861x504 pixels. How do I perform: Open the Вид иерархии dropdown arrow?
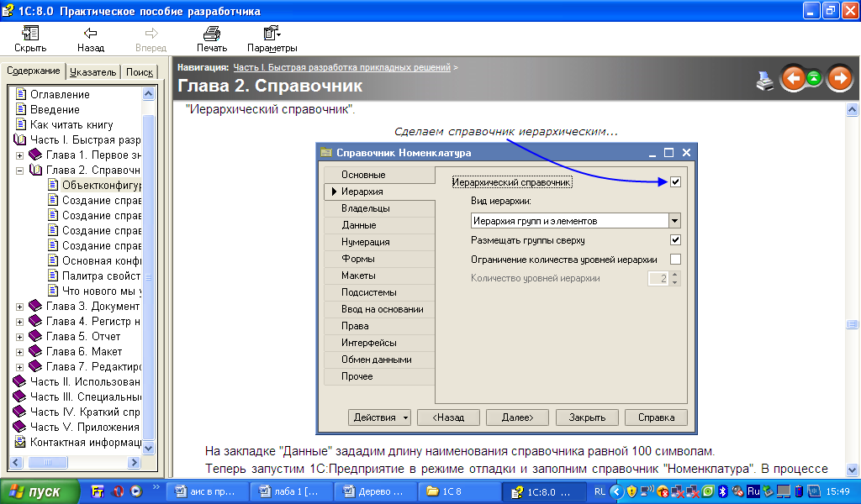point(675,221)
